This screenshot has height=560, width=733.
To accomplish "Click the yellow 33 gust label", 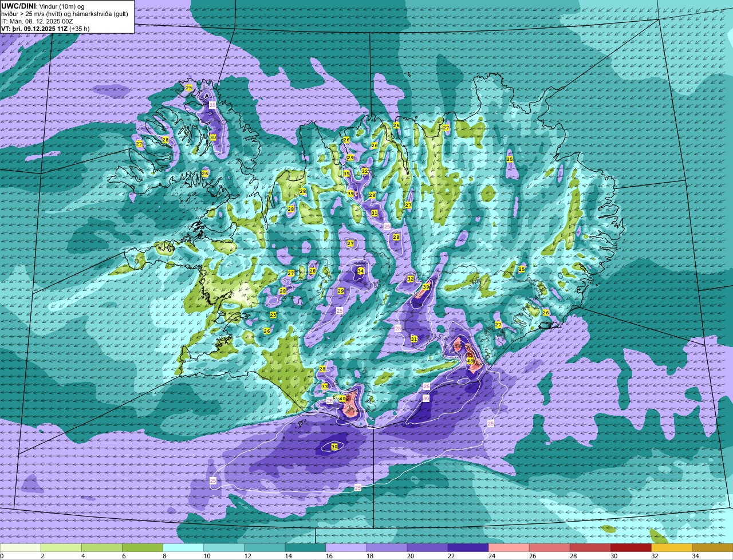I will click(x=325, y=387).
